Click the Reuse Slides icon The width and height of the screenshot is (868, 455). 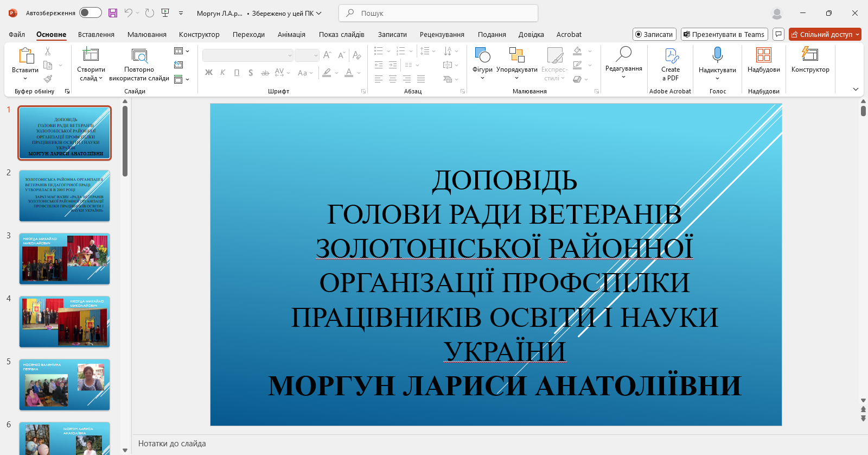click(139, 55)
